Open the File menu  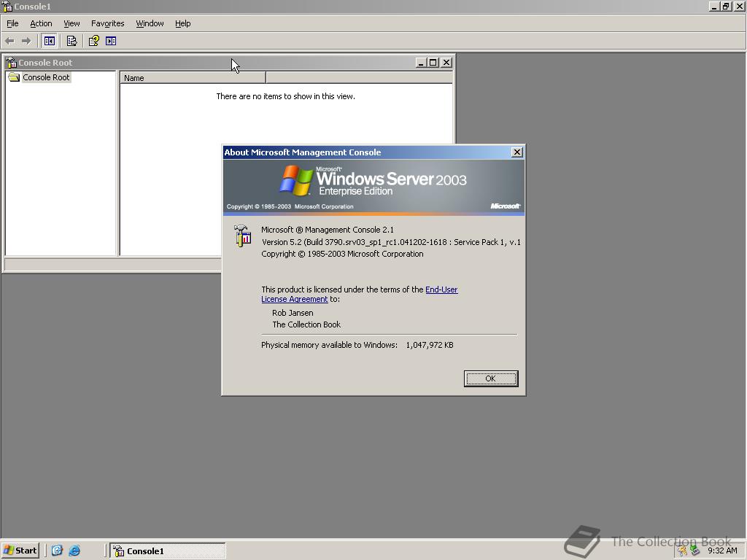[x=12, y=23]
